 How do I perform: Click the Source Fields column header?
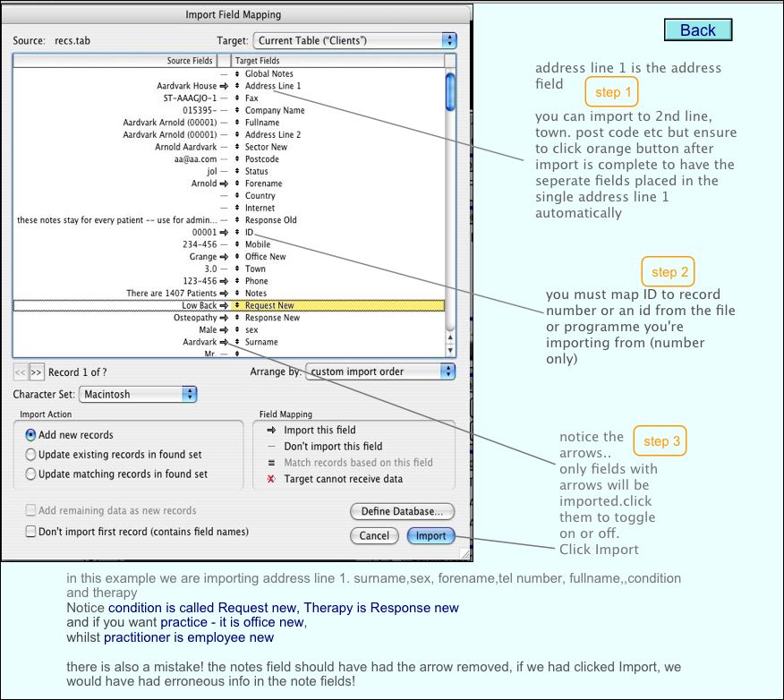click(x=115, y=61)
